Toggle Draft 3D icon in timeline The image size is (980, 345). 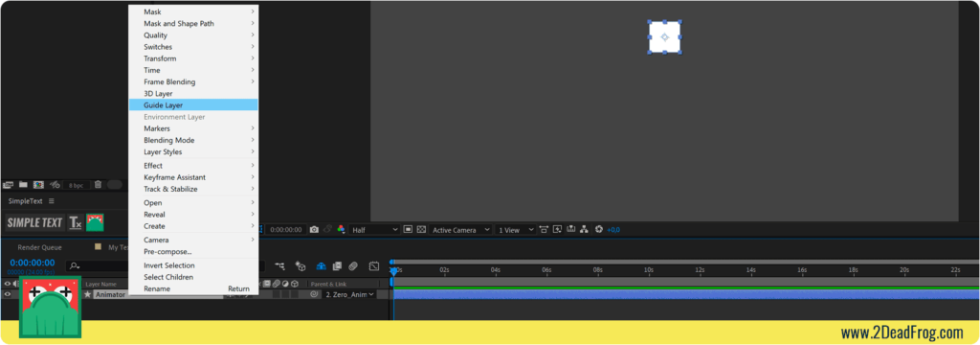(x=301, y=266)
